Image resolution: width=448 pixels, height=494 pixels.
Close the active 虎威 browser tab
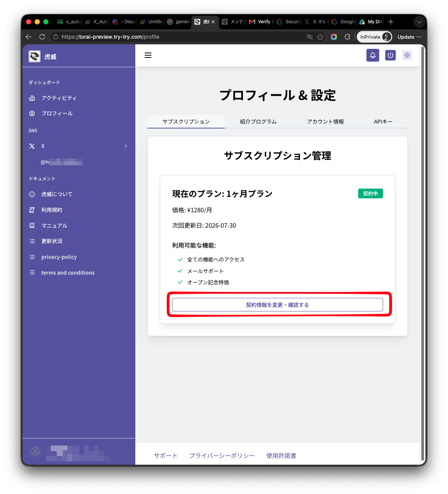coord(213,22)
